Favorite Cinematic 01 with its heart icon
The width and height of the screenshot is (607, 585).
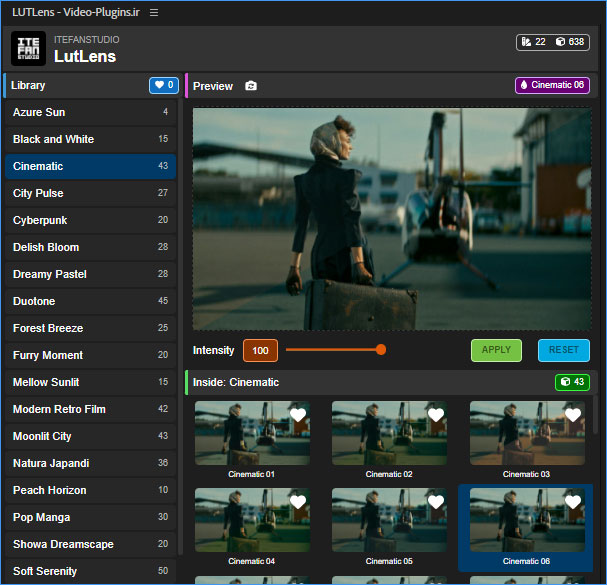[x=298, y=415]
